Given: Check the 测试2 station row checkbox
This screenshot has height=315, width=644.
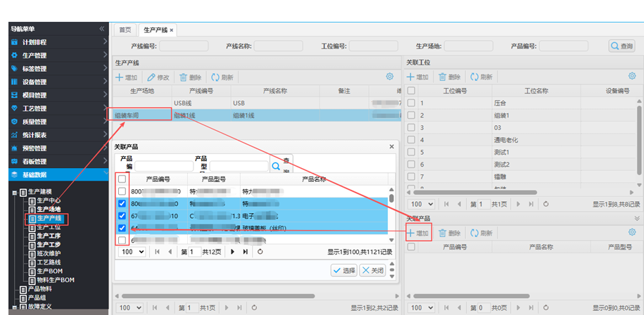Looking at the screenshot, I should click(x=411, y=164).
